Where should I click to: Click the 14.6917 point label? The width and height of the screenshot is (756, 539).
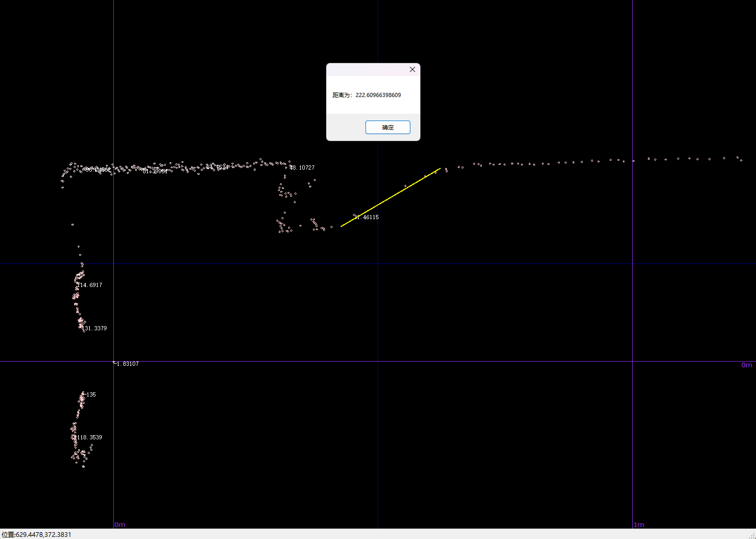(90, 285)
